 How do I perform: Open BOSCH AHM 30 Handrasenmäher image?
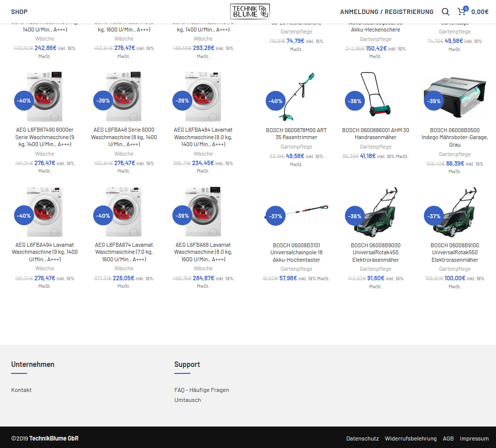pyautogui.click(x=375, y=95)
